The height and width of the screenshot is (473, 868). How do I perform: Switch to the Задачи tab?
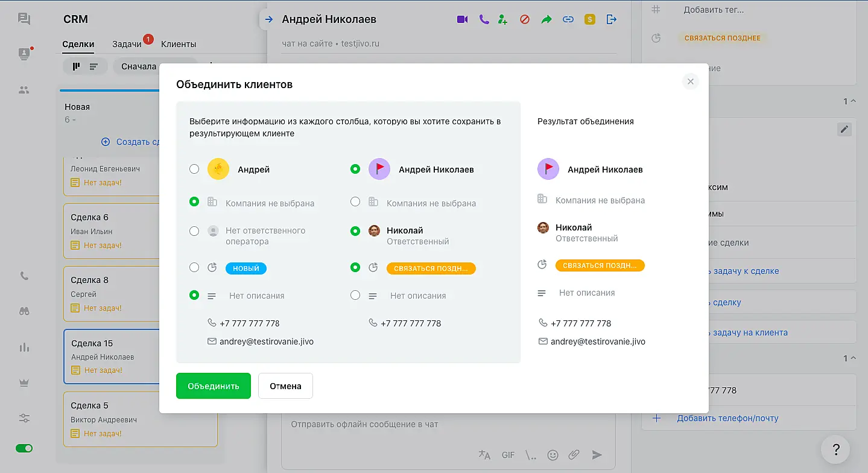127,44
